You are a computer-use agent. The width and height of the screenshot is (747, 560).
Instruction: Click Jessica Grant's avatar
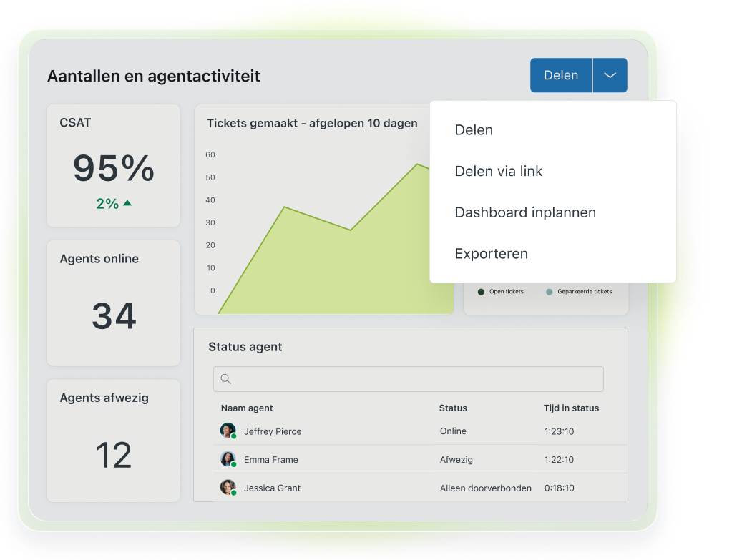[228, 488]
